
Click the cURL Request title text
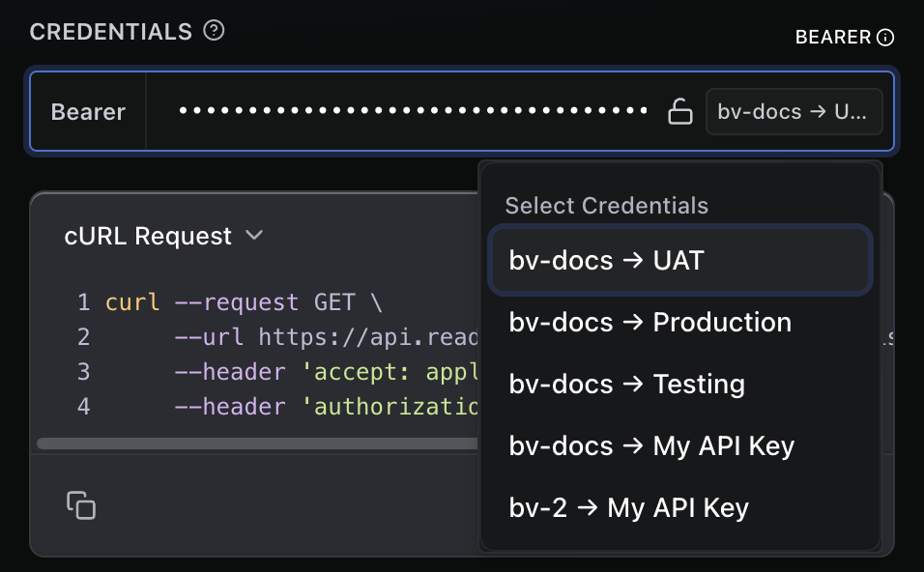[x=148, y=236]
